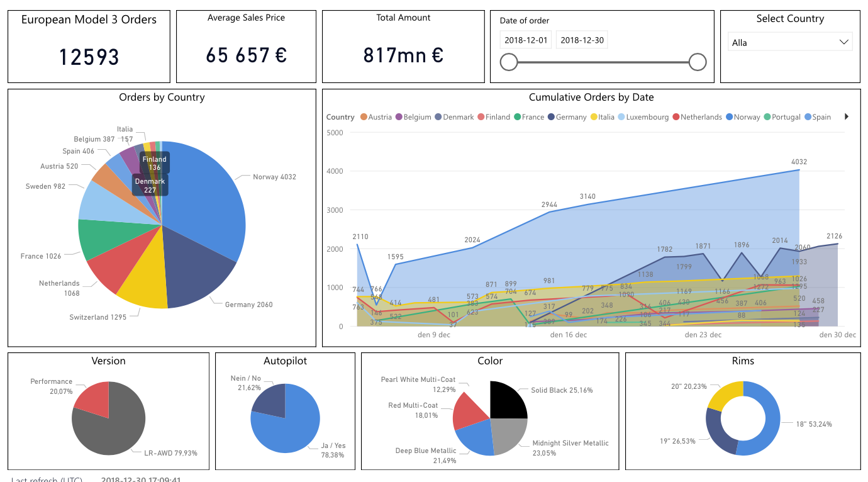Select the Ja / Yes Autopilot slice
The width and height of the screenshot is (868, 482).
tap(289, 428)
